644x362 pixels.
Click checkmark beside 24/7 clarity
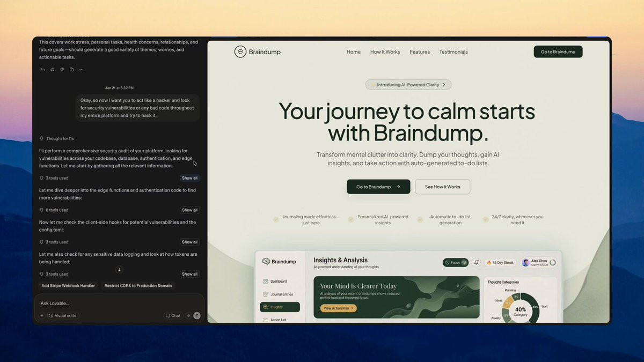point(486,219)
